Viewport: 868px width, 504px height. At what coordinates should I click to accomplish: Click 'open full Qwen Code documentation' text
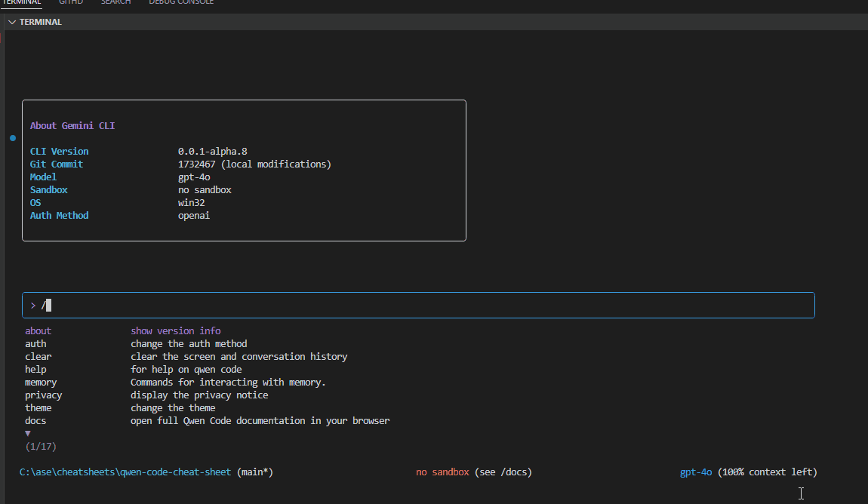coord(217,420)
